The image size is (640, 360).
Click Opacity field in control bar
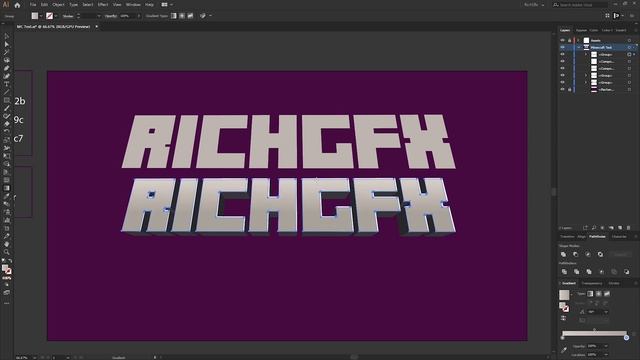[x=127, y=16]
